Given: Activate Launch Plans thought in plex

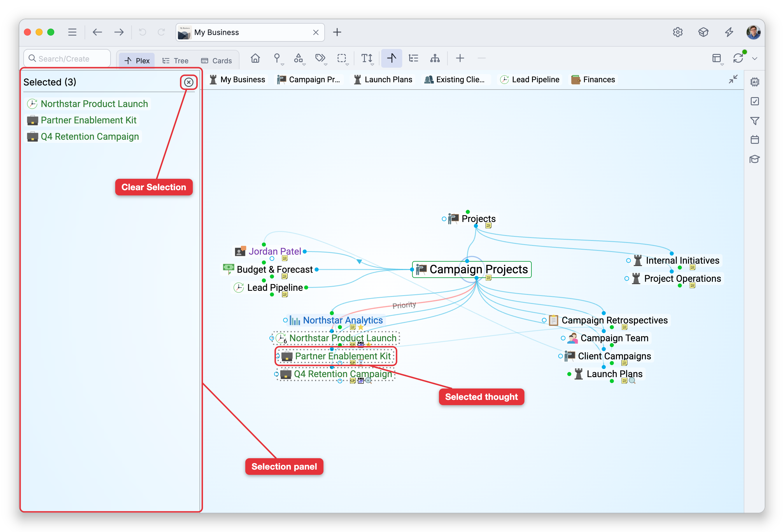Looking at the screenshot, I should 614,374.
